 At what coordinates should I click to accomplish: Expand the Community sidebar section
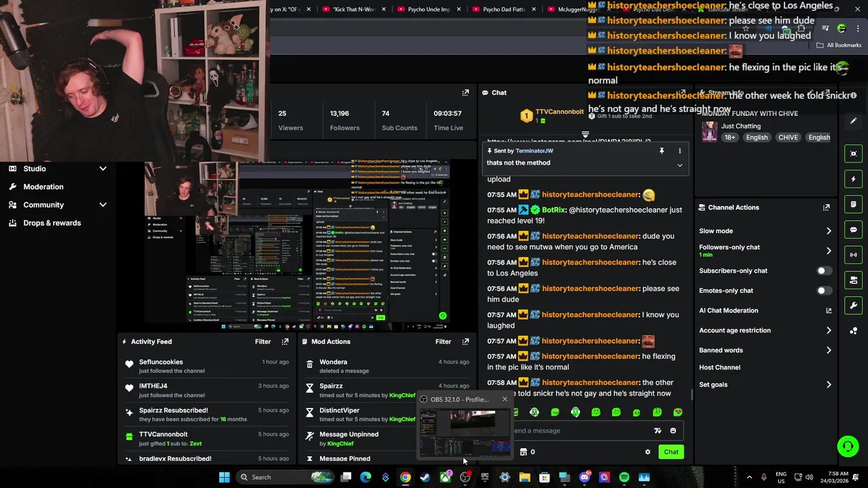coord(103,205)
